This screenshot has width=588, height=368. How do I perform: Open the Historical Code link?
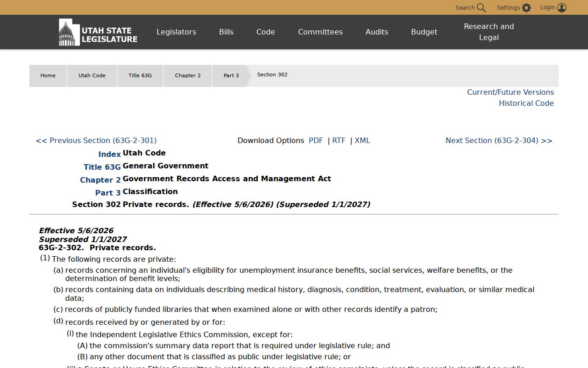(526, 103)
